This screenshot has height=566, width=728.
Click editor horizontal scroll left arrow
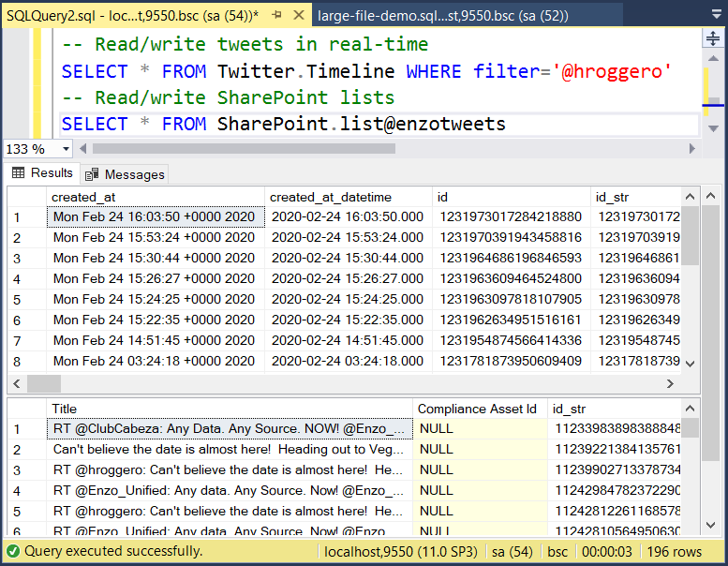tap(83, 149)
